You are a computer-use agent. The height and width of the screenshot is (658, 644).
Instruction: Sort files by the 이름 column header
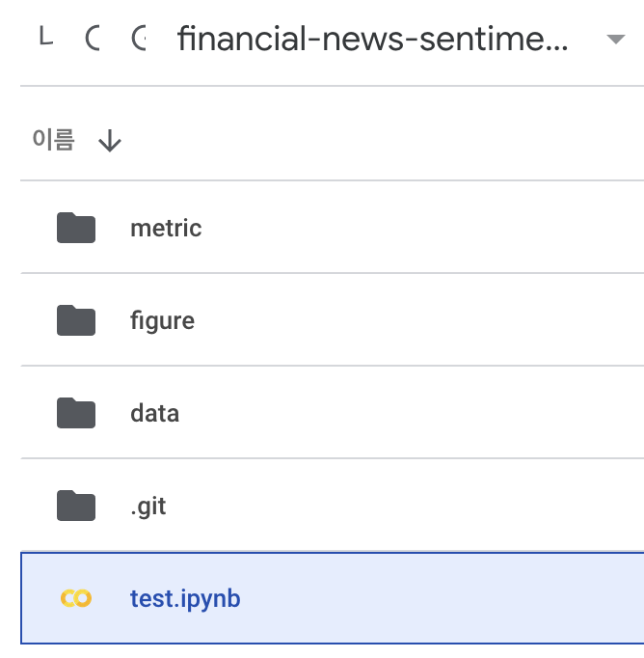[x=54, y=140]
